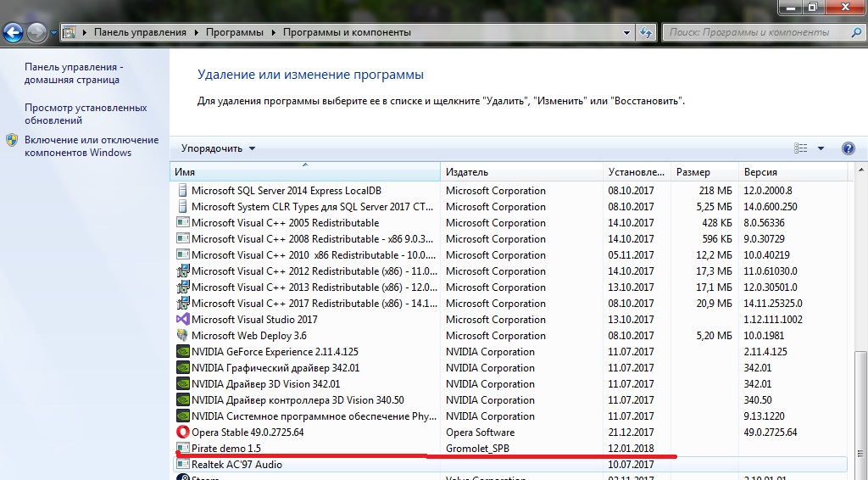Viewport: 868px width, 480px height.
Task: Open Просмотр установленных обновлений link
Action: coord(86,114)
